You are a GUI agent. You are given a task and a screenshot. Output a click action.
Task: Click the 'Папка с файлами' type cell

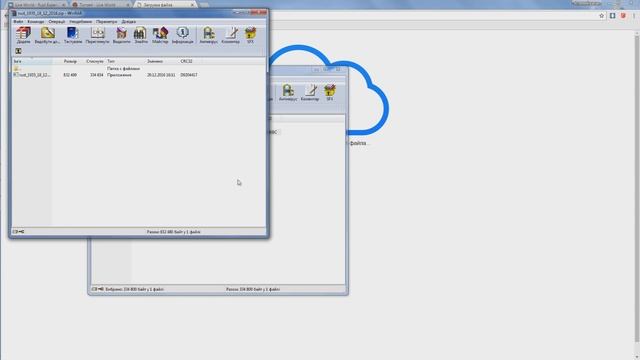(124, 69)
